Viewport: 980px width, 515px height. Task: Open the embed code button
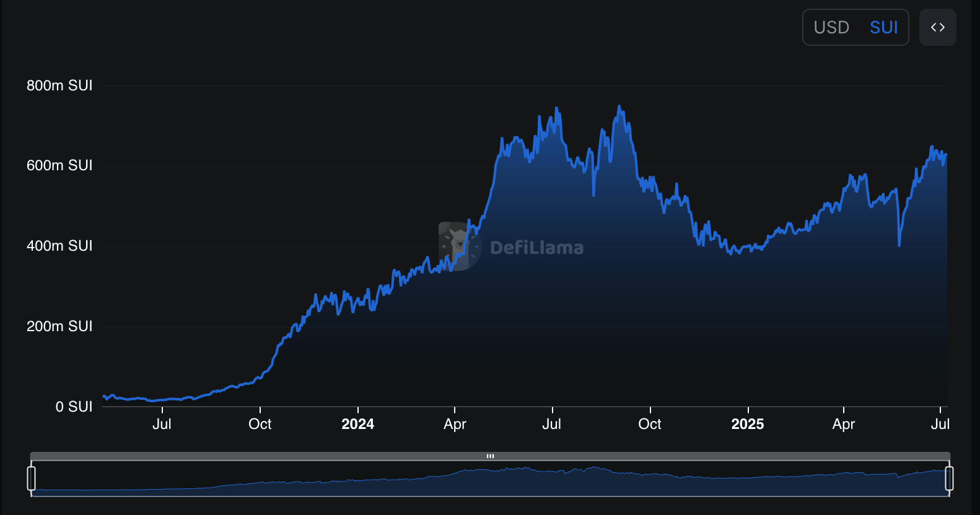[937, 27]
